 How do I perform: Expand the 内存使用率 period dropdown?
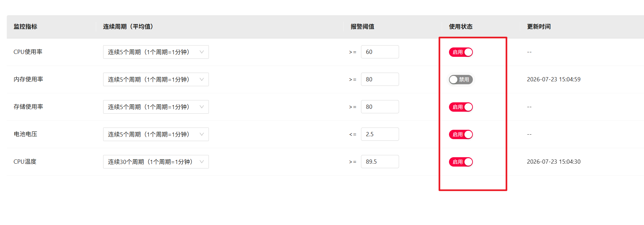[x=156, y=79]
